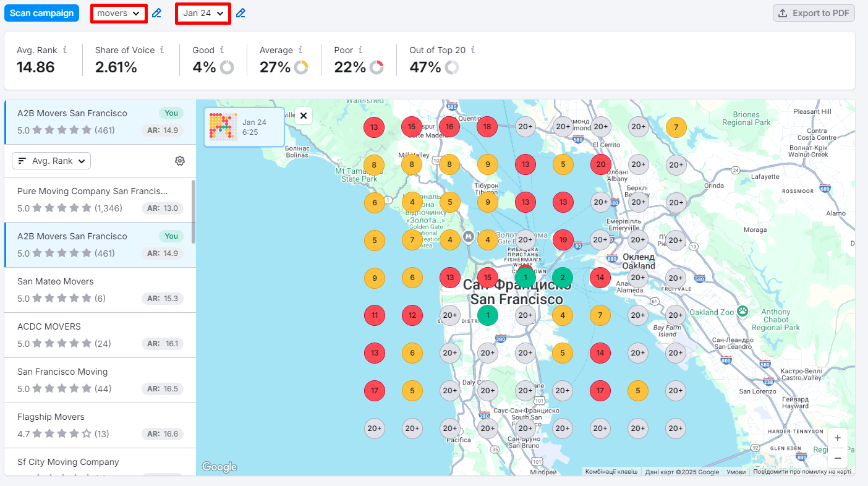Click the edit pencil next to movers
The height and width of the screenshot is (486, 868).
point(157,14)
